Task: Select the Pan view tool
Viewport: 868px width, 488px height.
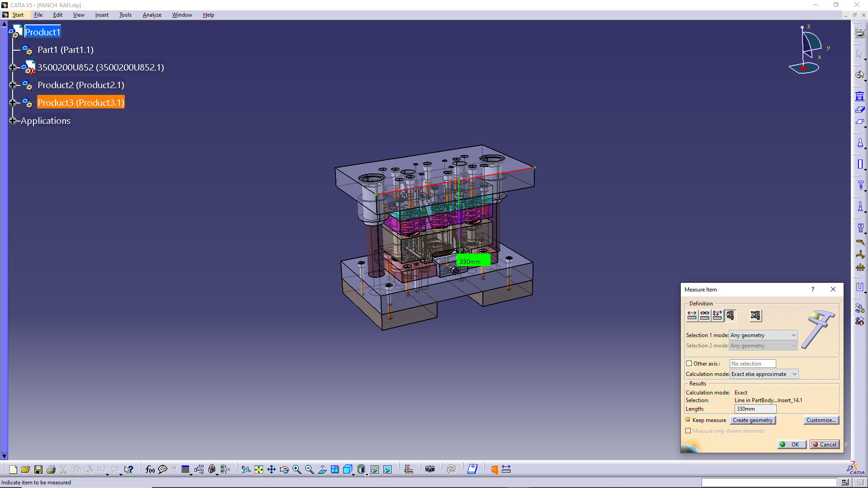Action: [x=271, y=469]
